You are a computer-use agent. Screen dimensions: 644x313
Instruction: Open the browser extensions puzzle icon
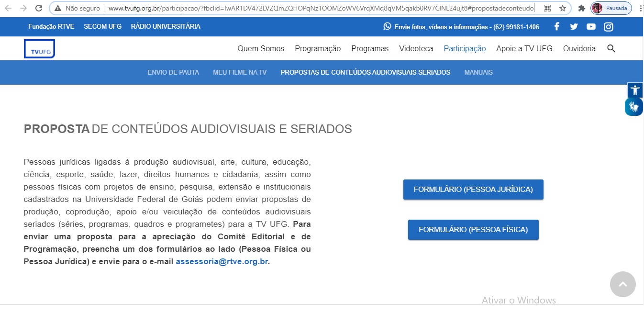click(582, 8)
